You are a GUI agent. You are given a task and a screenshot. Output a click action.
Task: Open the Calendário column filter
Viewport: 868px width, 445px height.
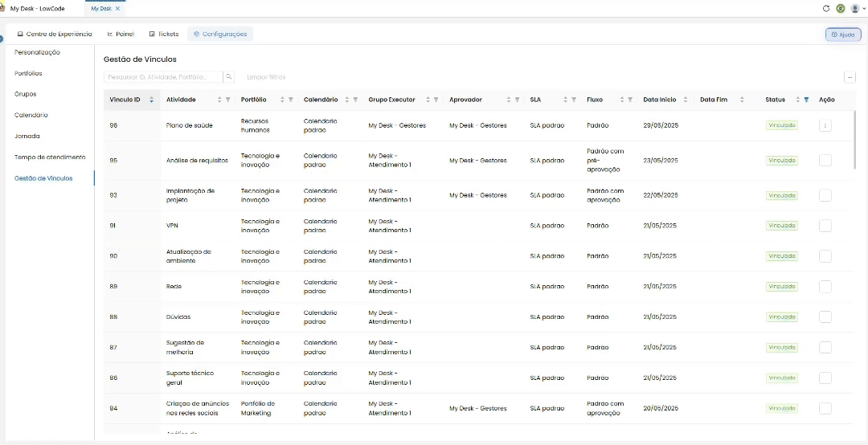coord(355,100)
